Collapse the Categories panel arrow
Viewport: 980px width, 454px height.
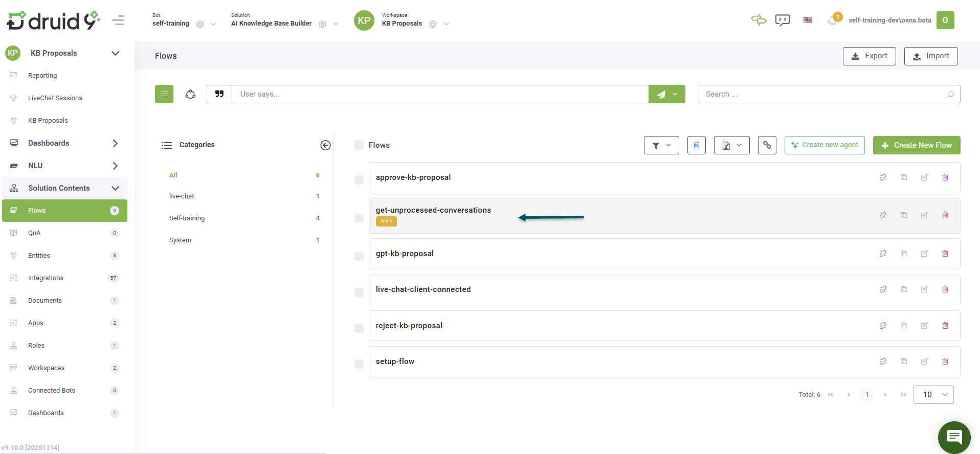click(x=325, y=145)
